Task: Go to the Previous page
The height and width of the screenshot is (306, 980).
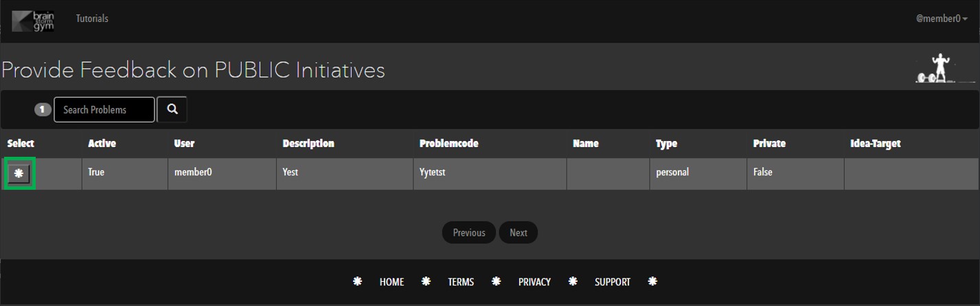Action: click(469, 232)
